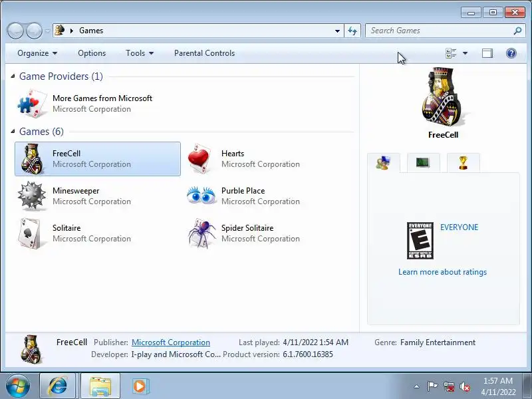Collapse the Games (6) group
Viewport: 532px width, 399px height.
[13, 131]
